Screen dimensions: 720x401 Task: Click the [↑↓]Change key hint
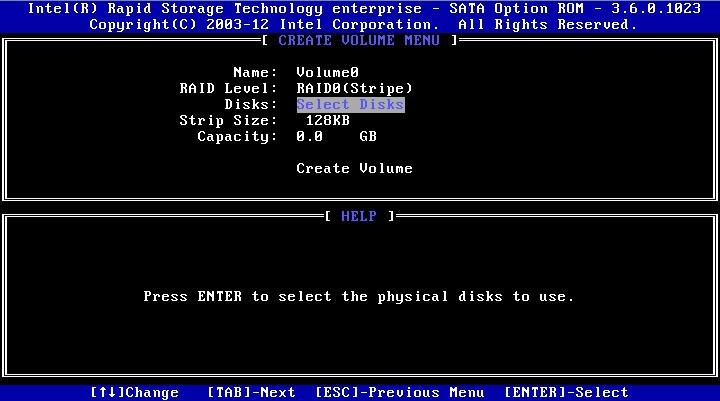click(x=135, y=392)
